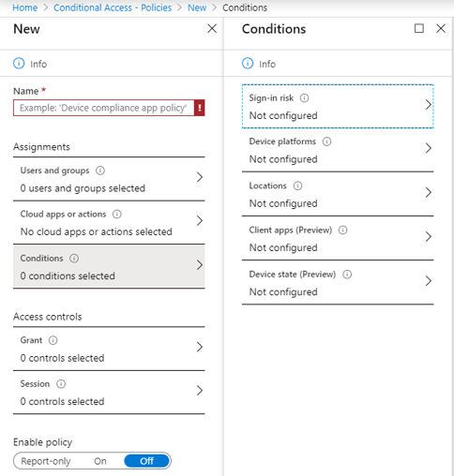
Task: Select Off in the Enable policy toggle
Action: pos(146,461)
